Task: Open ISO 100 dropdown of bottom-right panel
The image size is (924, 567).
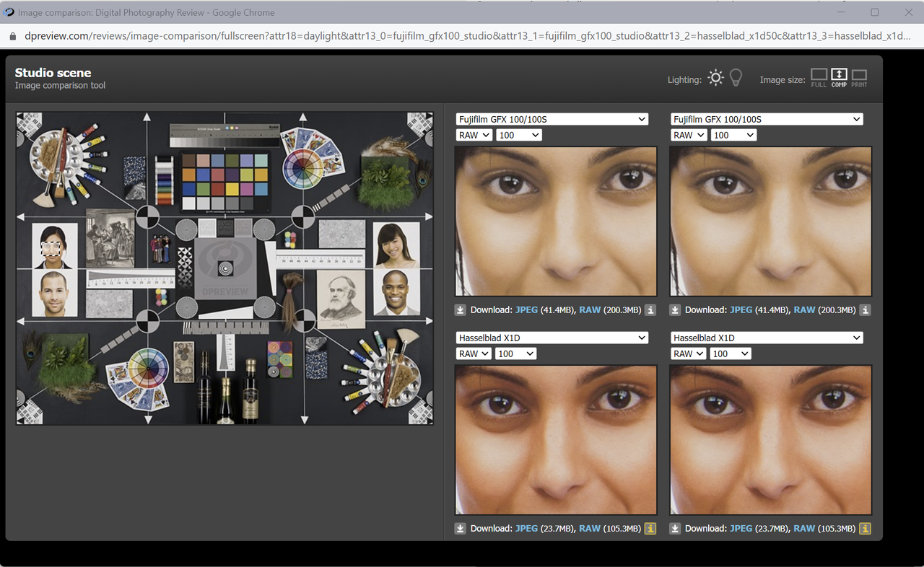Action: coord(731,353)
